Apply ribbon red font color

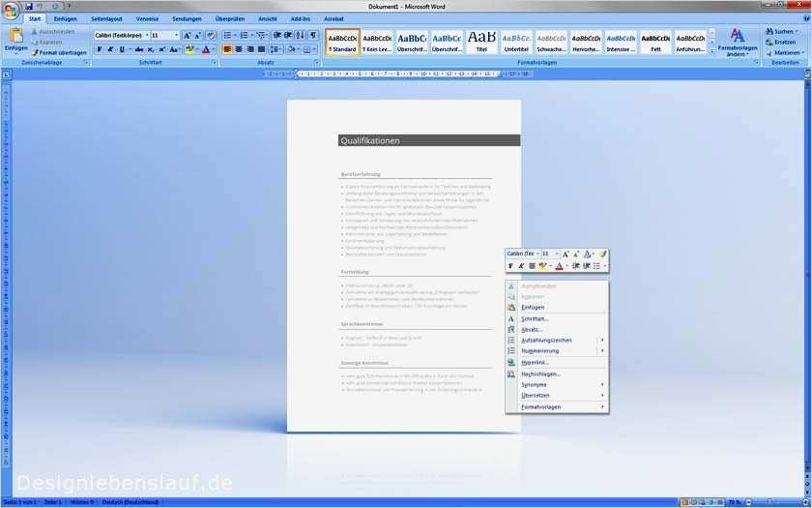206,49
